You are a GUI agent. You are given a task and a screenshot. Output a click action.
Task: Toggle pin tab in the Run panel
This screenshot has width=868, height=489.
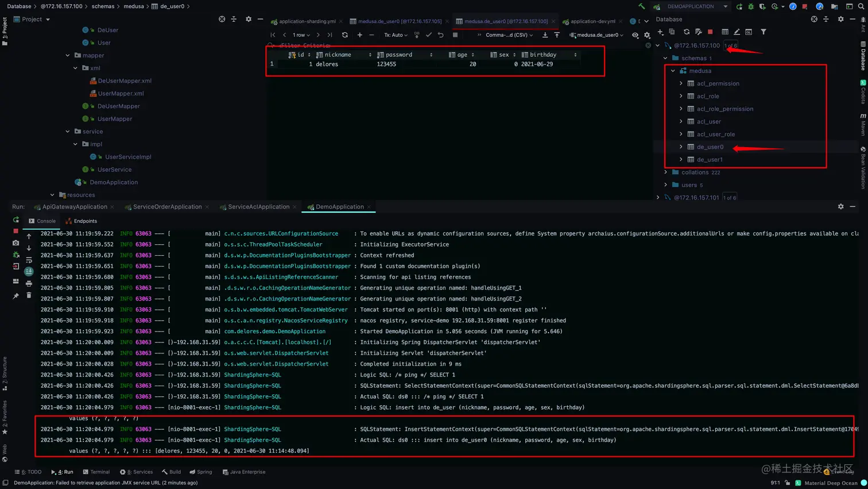pos(15,296)
